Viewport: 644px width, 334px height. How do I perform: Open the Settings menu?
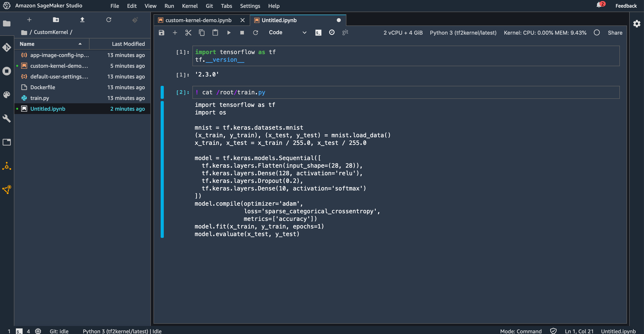[x=250, y=6]
